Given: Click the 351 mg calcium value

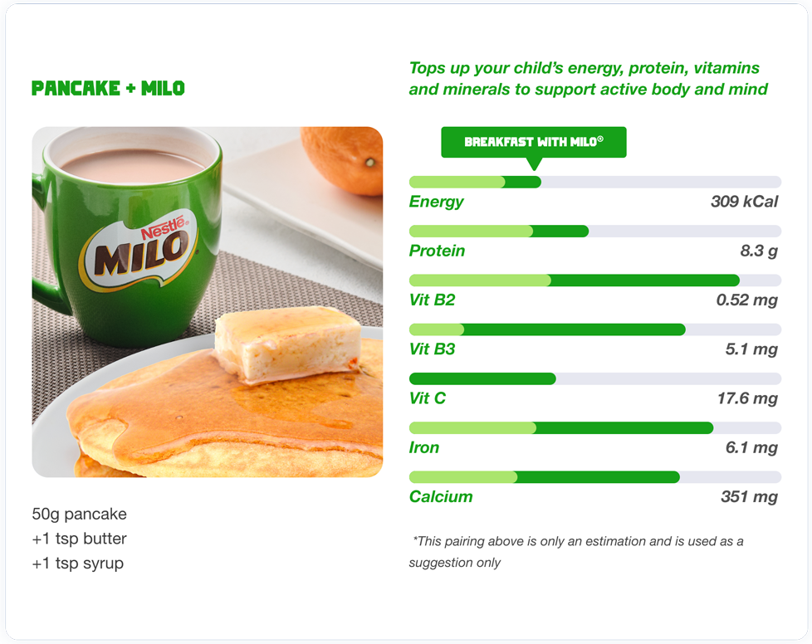Looking at the screenshot, I should (x=749, y=497).
